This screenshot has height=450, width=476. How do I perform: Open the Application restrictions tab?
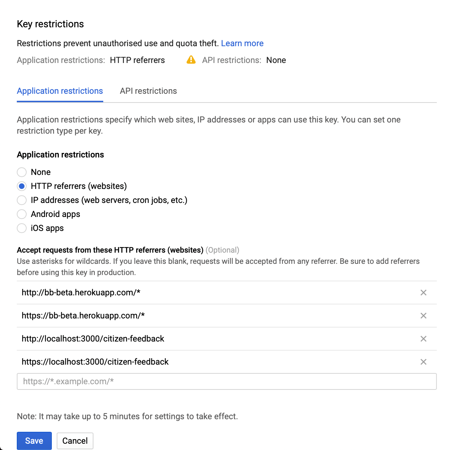[x=60, y=91]
